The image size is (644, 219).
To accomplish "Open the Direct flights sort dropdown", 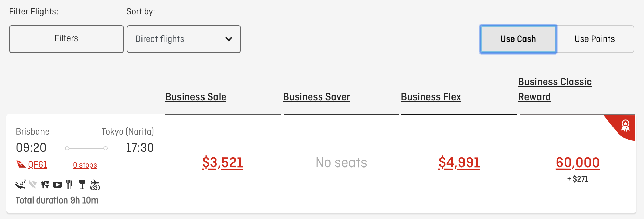I will 184,39.
